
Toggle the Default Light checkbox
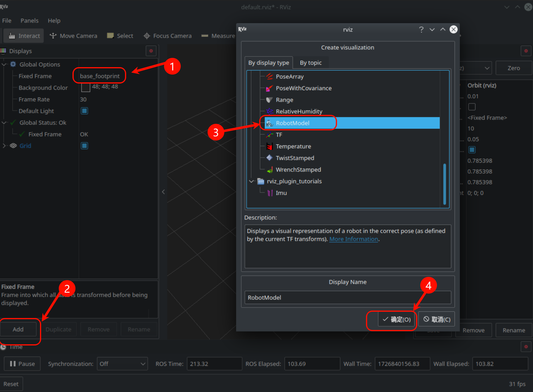coord(84,111)
